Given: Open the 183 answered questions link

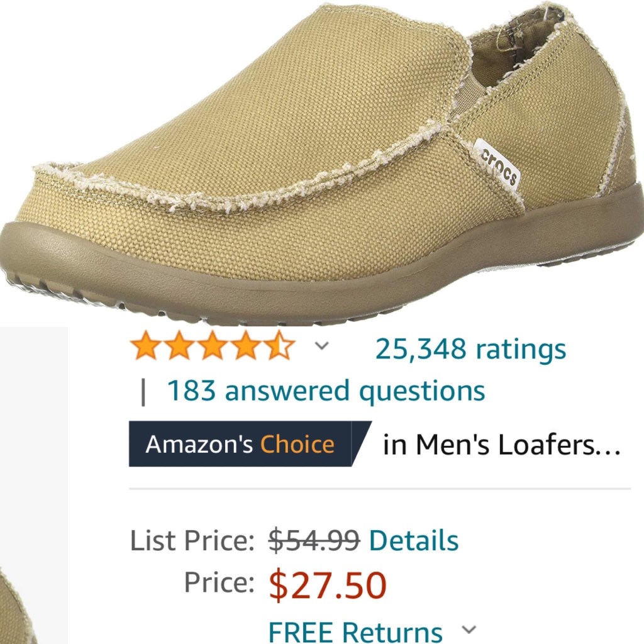Looking at the screenshot, I should pyautogui.click(x=326, y=391).
